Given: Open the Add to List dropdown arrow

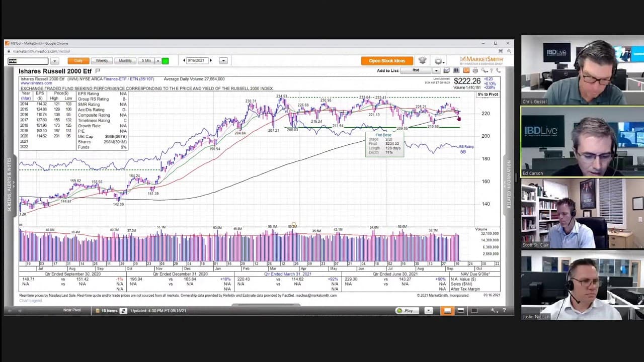Looking at the screenshot, I should pyautogui.click(x=436, y=70).
